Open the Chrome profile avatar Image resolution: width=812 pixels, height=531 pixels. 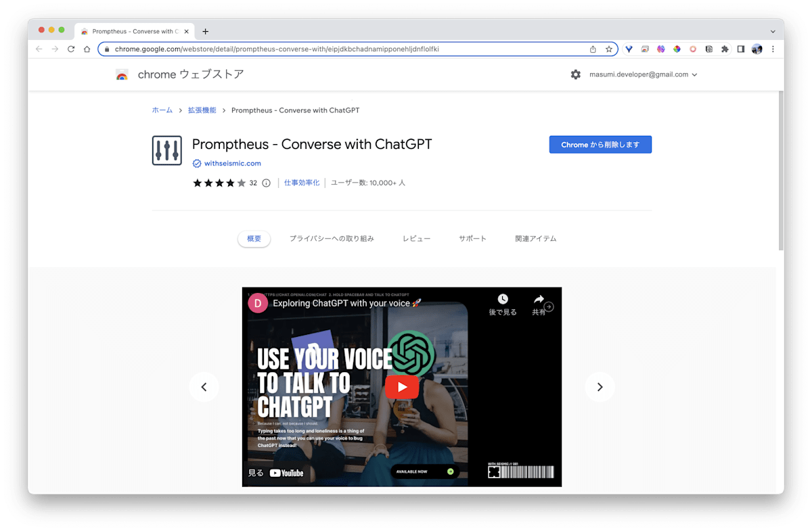click(757, 49)
